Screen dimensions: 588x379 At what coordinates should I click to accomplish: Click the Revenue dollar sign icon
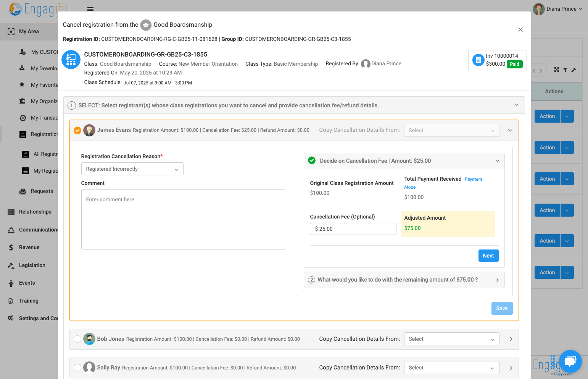(11, 248)
